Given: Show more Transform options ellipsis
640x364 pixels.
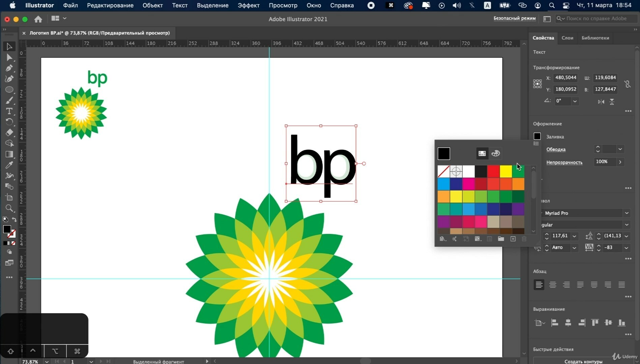Looking at the screenshot, I should click(x=628, y=111).
